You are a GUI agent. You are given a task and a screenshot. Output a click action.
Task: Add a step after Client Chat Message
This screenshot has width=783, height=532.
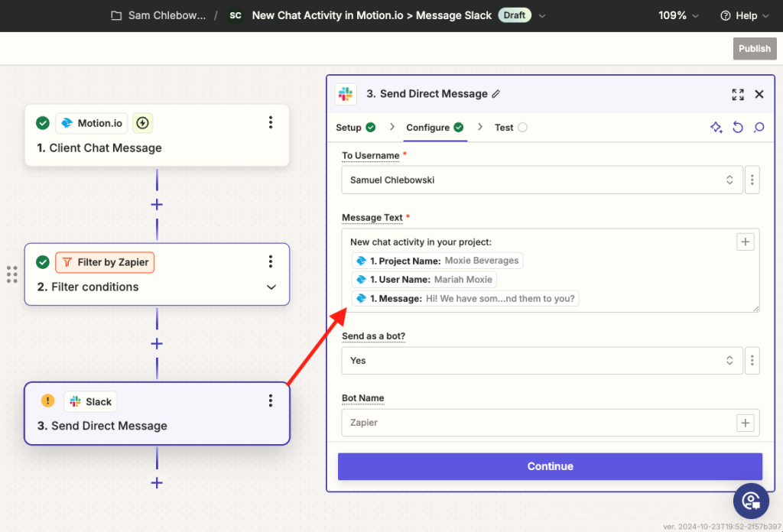[157, 205]
